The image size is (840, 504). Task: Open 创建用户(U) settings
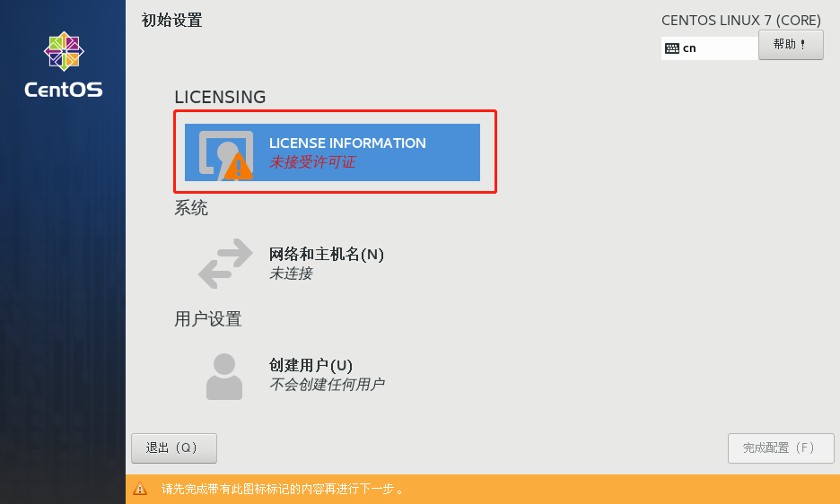pyautogui.click(x=296, y=376)
